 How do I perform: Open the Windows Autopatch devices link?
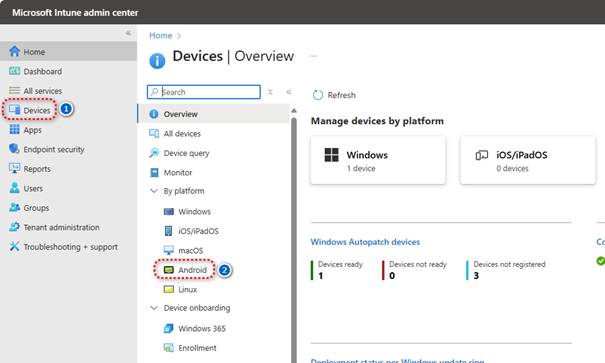(365, 242)
